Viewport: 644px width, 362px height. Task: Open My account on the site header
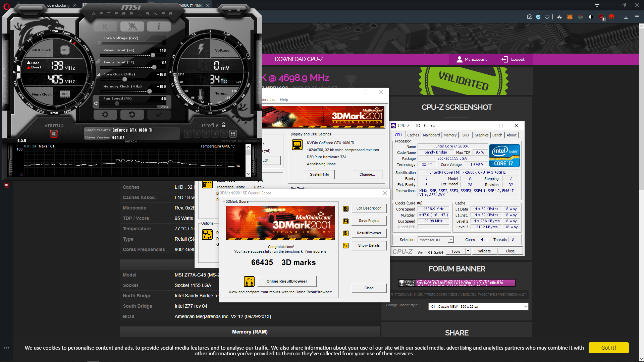point(472,59)
